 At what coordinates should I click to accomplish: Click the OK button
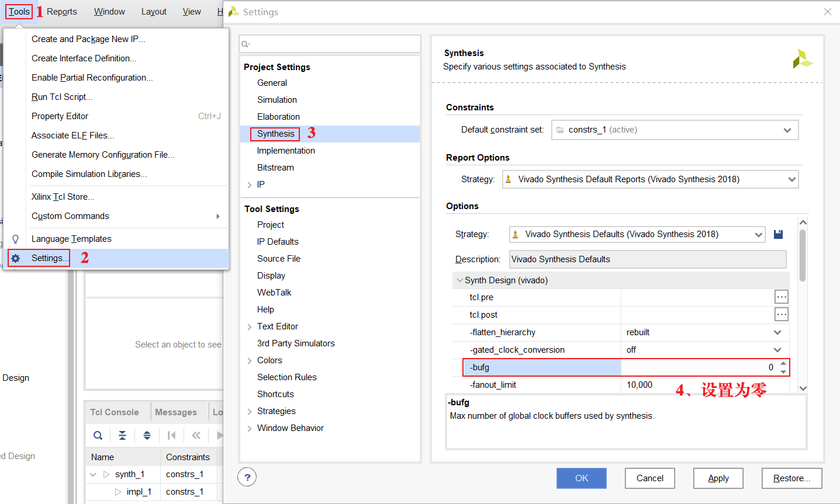(x=582, y=478)
